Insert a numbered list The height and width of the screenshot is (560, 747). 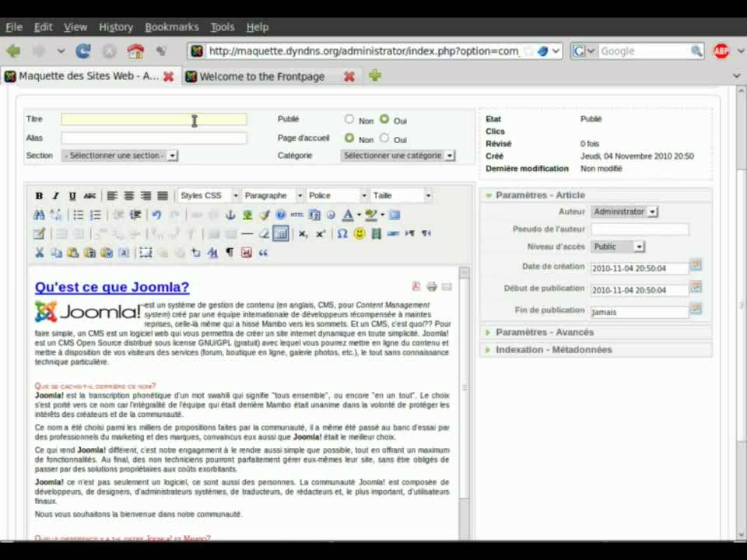pos(95,215)
